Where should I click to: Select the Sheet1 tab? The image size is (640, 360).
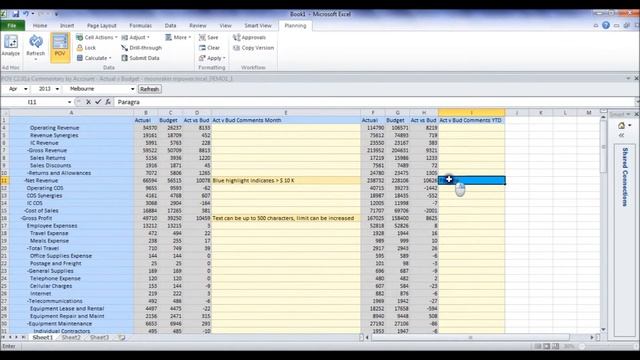click(x=42, y=338)
